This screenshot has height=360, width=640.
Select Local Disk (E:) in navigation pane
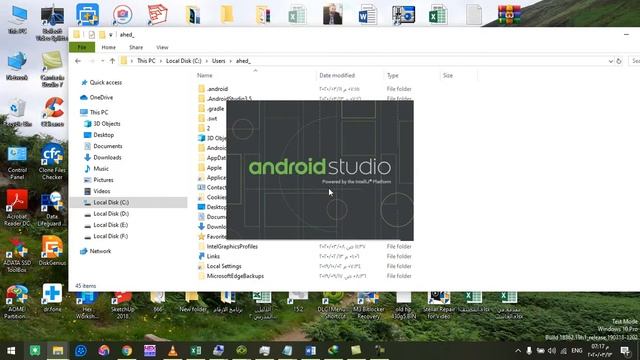pyautogui.click(x=111, y=225)
